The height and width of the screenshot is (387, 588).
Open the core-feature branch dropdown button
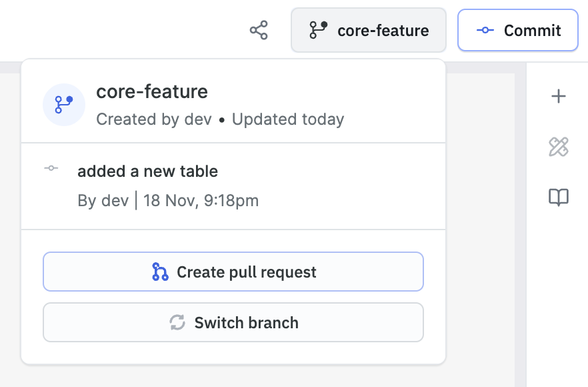(x=368, y=31)
